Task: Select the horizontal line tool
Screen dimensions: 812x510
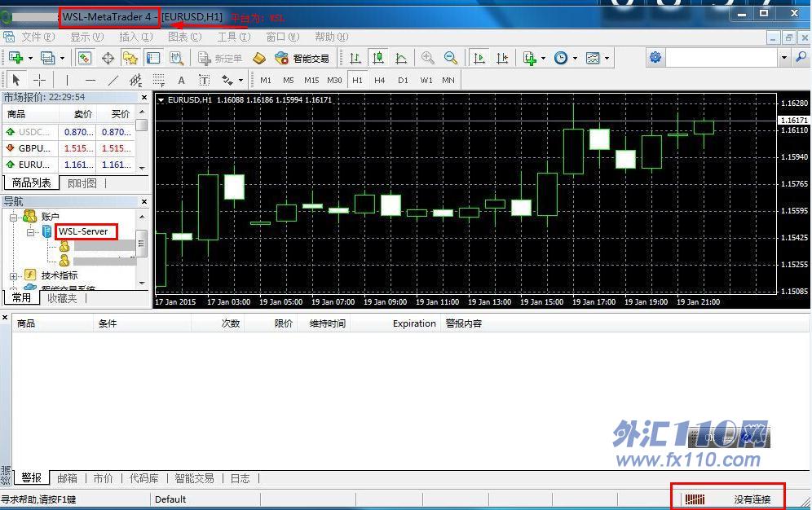Action: coord(90,80)
